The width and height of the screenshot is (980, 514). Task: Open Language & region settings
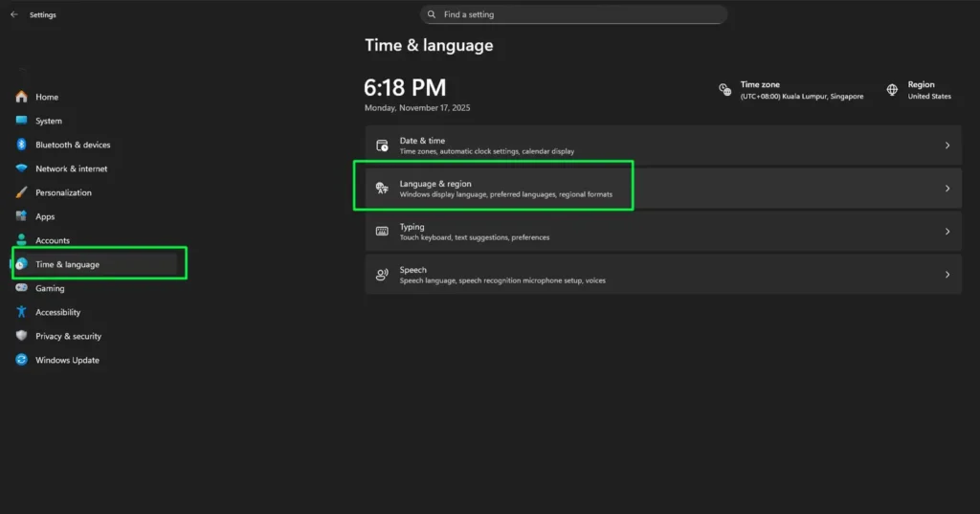point(663,189)
